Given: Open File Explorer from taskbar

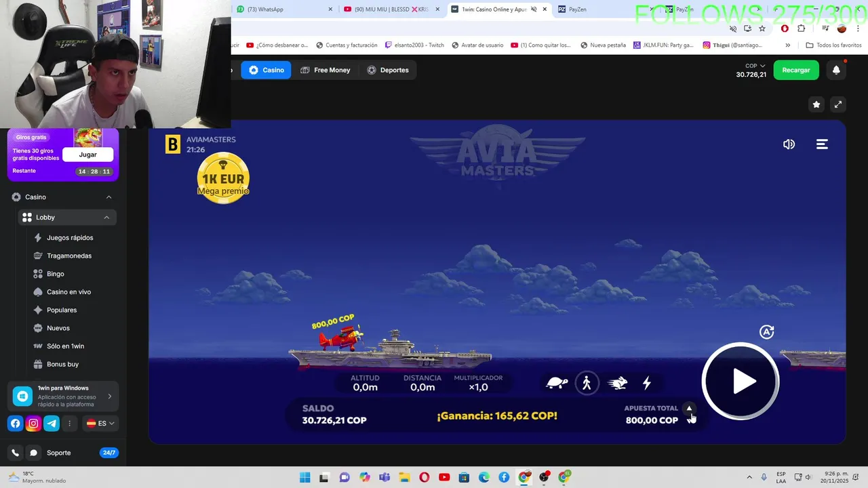Looking at the screenshot, I should click(404, 477).
